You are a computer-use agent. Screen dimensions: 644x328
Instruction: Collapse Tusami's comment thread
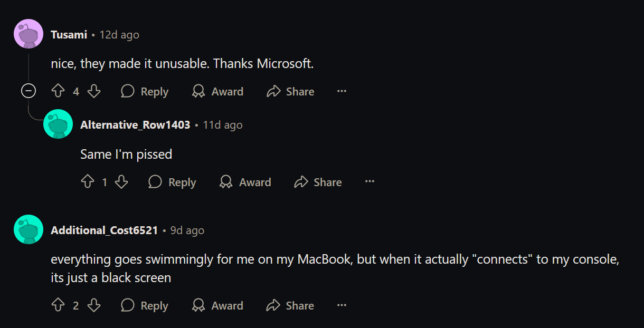click(x=28, y=91)
